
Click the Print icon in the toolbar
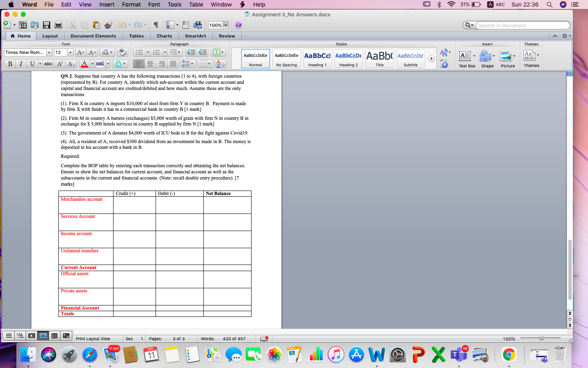tap(58, 25)
